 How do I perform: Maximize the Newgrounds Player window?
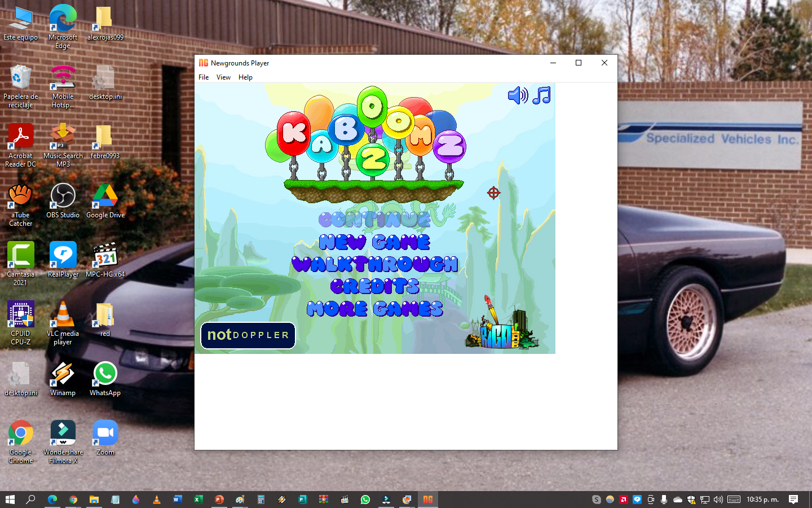tap(579, 63)
